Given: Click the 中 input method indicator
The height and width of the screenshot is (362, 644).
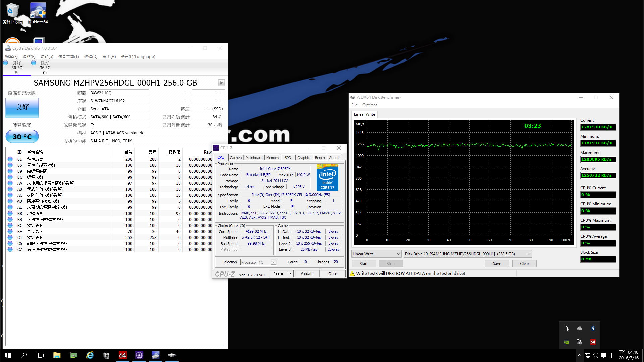Looking at the screenshot, I should (x=611, y=355).
